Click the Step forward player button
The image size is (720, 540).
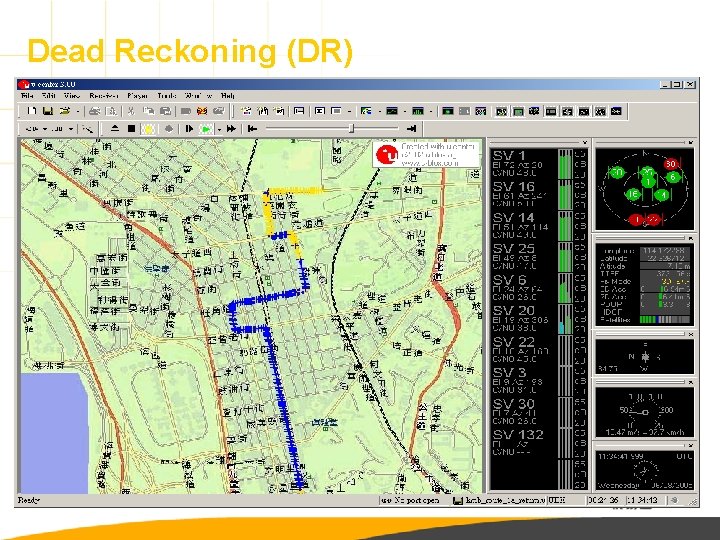click(189, 129)
